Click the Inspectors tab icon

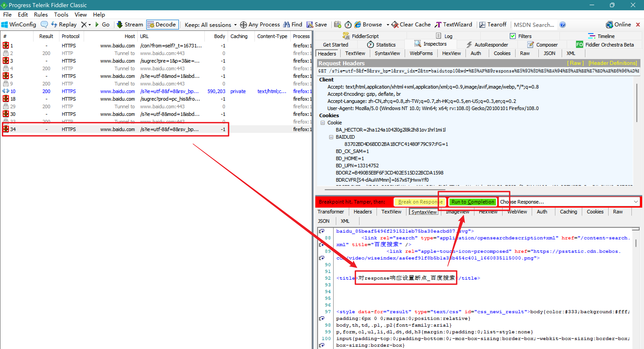click(x=417, y=44)
